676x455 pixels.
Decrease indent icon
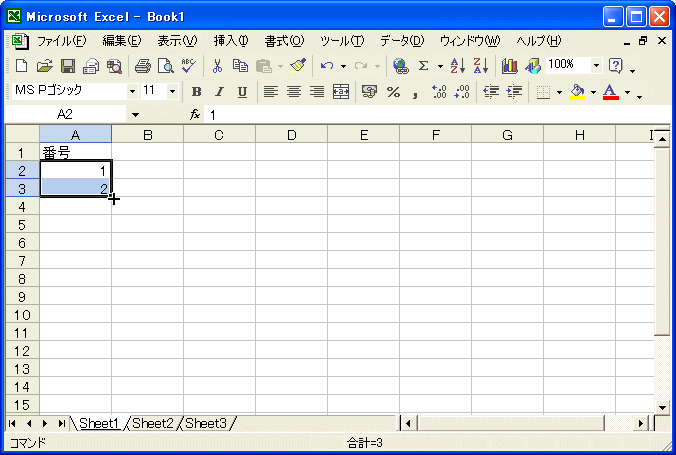click(x=491, y=91)
